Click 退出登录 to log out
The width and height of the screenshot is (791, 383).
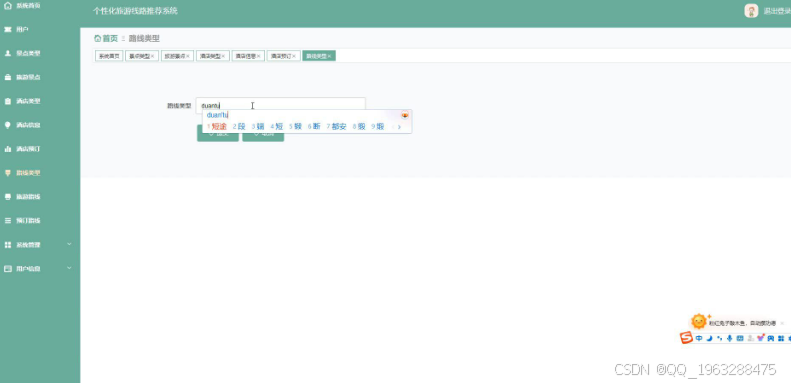pyautogui.click(x=776, y=11)
